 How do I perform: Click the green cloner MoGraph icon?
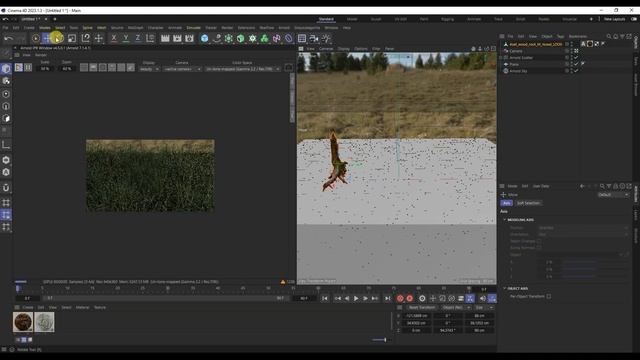click(x=264, y=38)
